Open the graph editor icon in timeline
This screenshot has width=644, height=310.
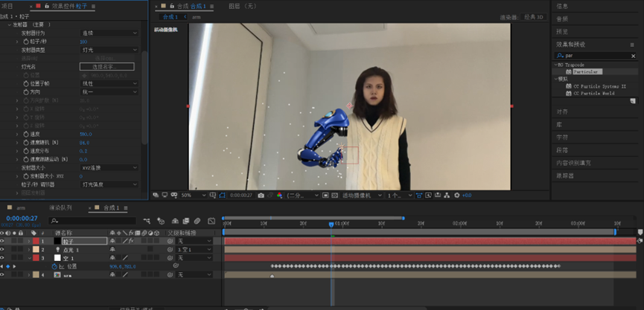(211, 221)
